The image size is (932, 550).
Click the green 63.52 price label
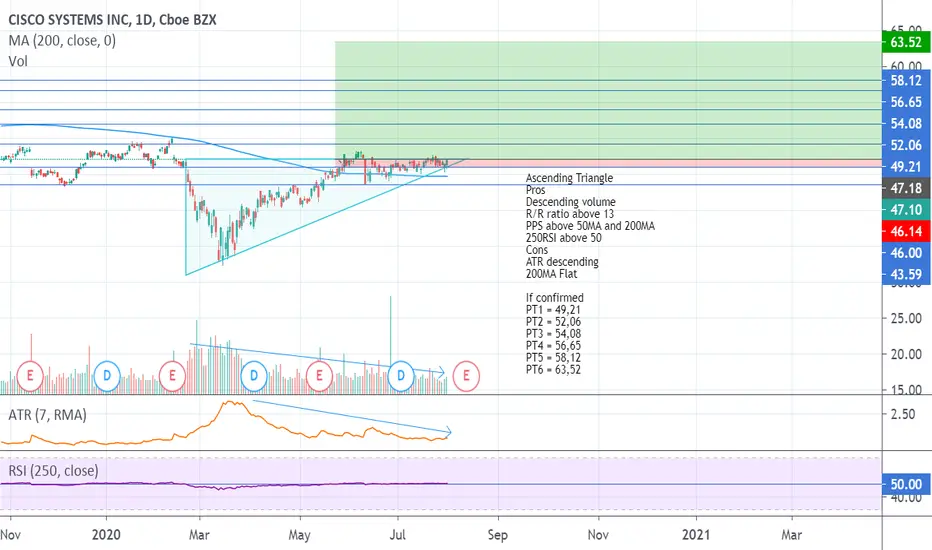[906, 42]
